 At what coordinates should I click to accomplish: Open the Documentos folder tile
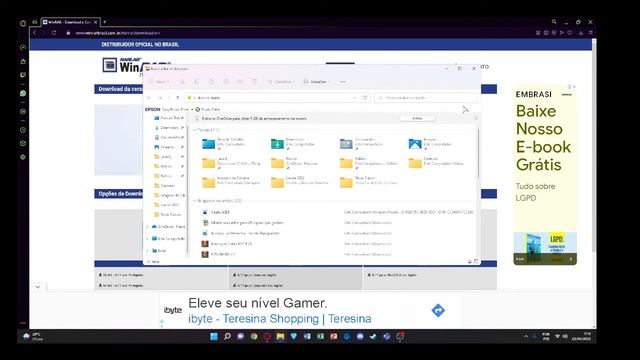click(362, 143)
